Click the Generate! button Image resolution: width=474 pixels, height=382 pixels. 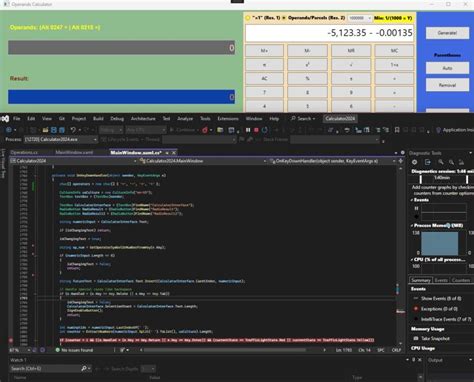(447, 33)
